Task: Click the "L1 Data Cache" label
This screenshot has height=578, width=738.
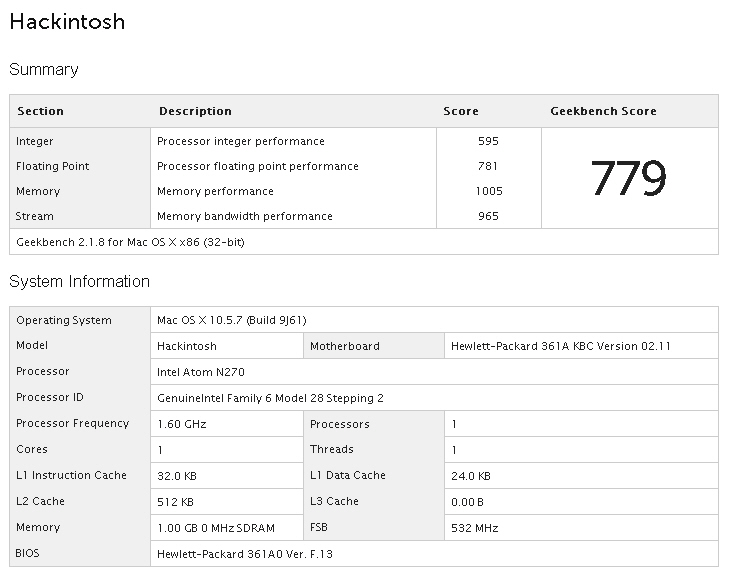Action: (x=348, y=475)
